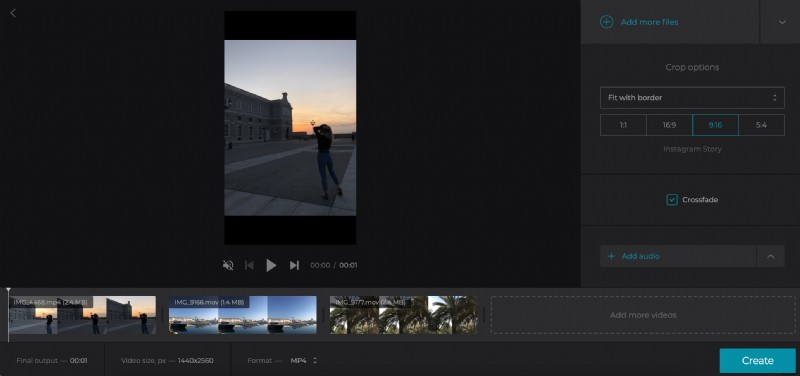The image size is (800, 376).
Task: Select the 9:16 aspect ratio
Action: (715, 125)
